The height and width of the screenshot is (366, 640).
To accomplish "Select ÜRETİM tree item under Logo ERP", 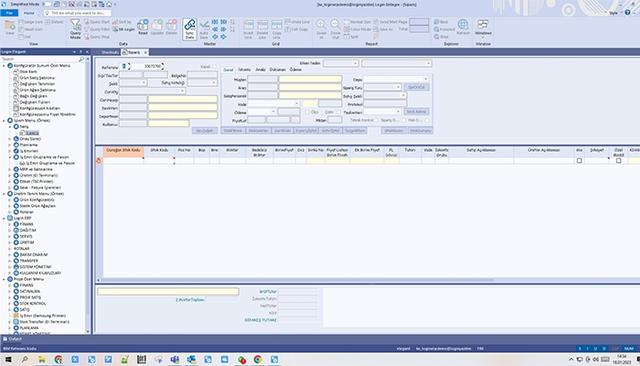I will (27, 243).
